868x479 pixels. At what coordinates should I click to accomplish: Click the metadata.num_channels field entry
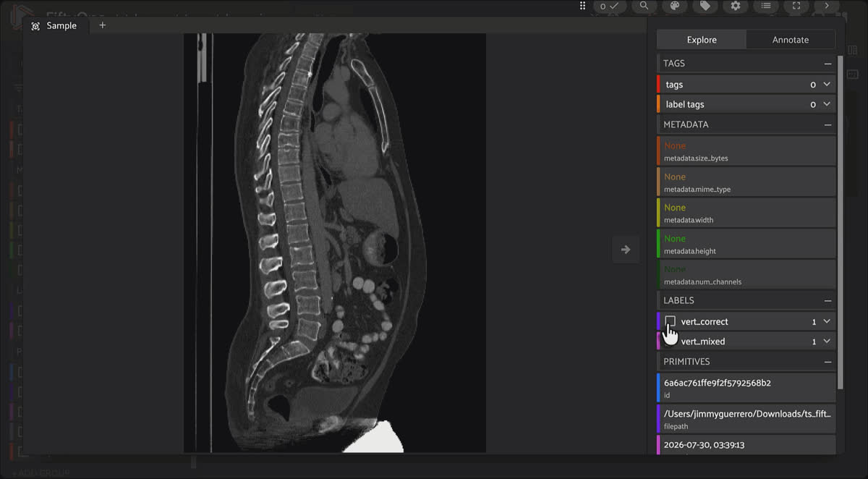coord(746,275)
